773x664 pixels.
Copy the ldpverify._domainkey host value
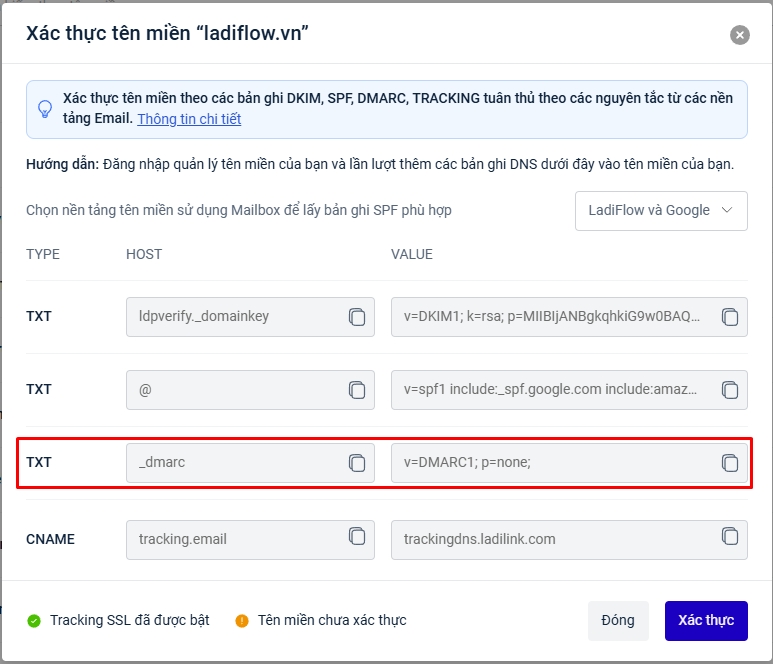coord(357,316)
